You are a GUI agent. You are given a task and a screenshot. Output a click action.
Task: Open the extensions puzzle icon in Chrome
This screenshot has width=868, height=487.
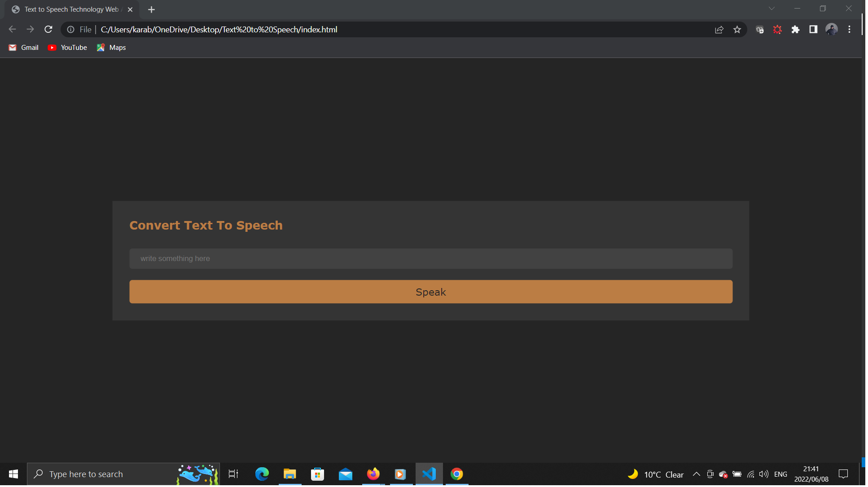point(795,29)
